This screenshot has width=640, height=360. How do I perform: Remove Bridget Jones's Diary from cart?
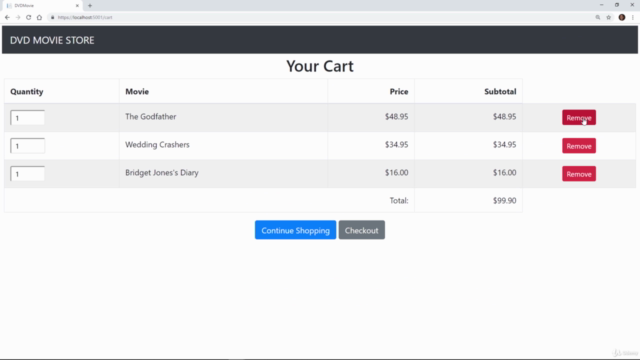click(x=579, y=174)
